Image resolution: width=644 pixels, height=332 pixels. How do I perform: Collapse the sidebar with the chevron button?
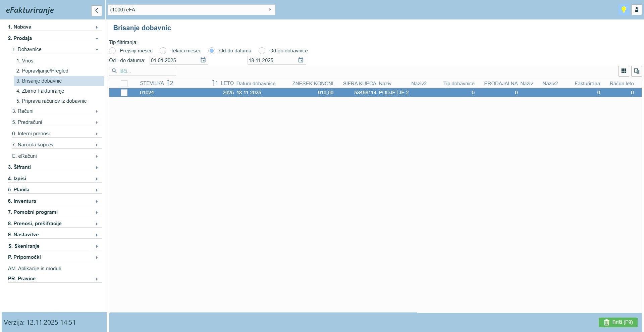(96, 10)
